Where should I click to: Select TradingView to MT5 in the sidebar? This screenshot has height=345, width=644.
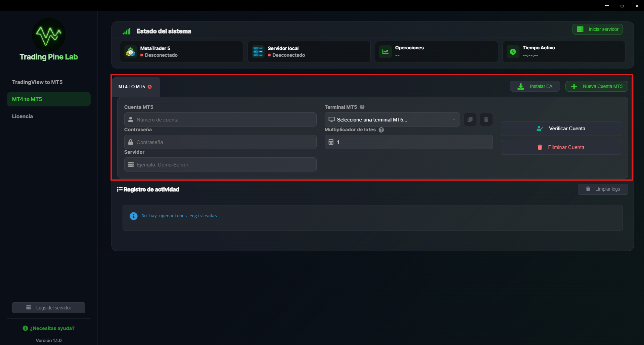37,82
